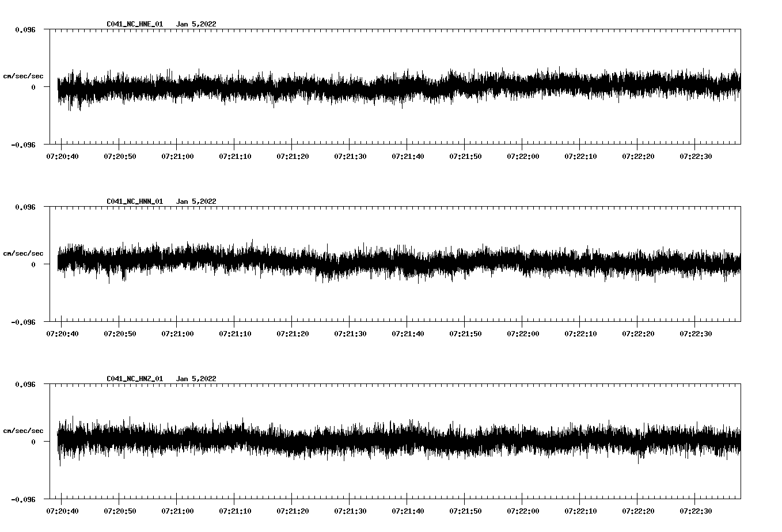Click the 07:21:20 time label under HNZ plot
The width and height of the screenshot is (782, 532).
coord(293,511)
